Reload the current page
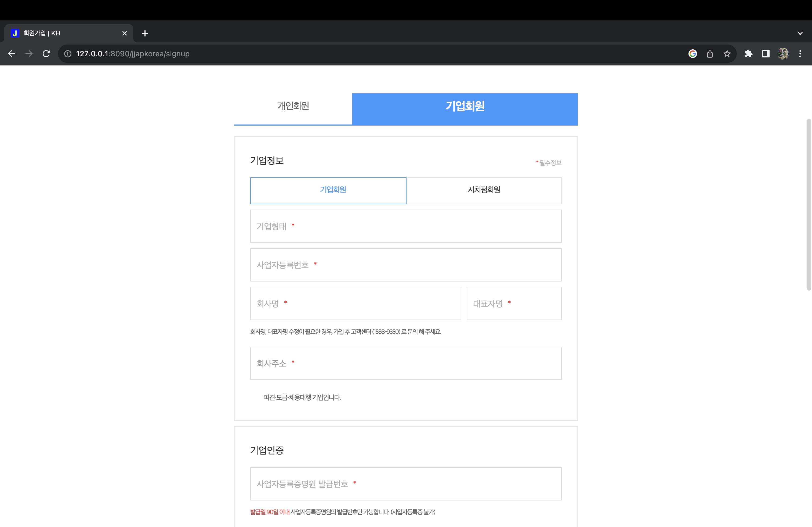The height and width of the screenshot is (527, 812). (x=46, y=53)
